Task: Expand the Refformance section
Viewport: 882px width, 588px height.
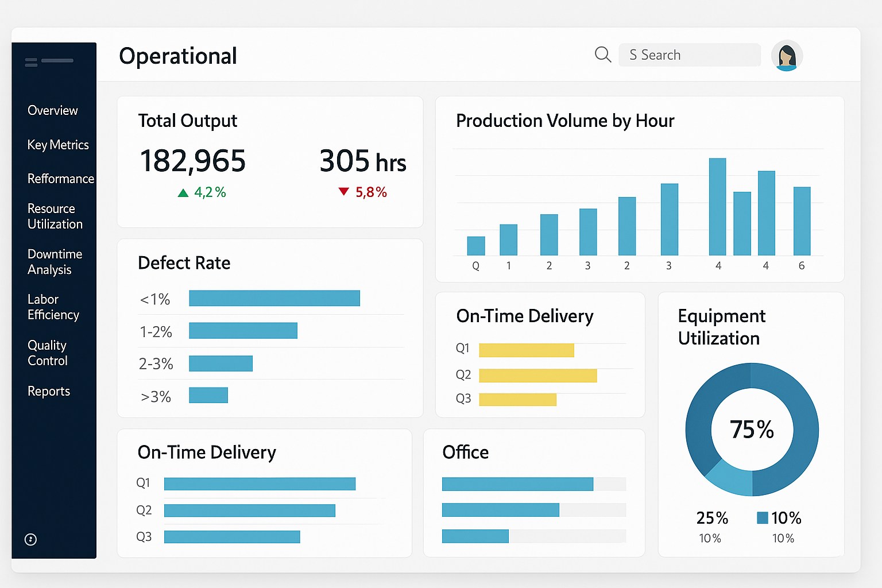Action: (x=61, y=179)
